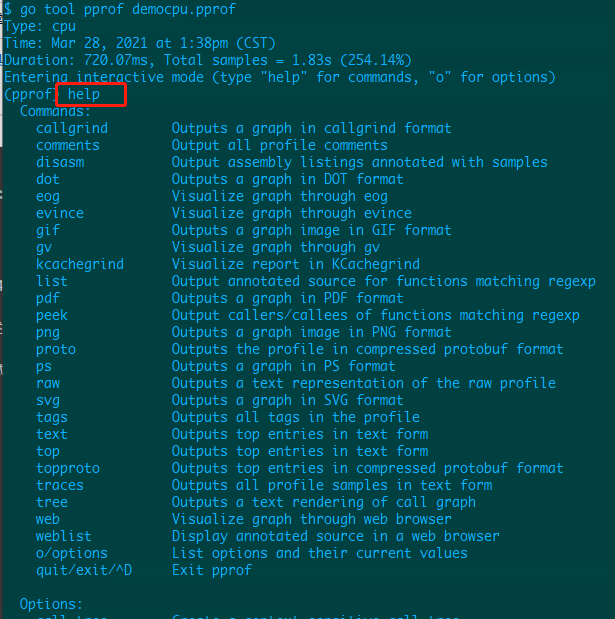Click the peek command name
Screen dimensions: 615x619
52,315
